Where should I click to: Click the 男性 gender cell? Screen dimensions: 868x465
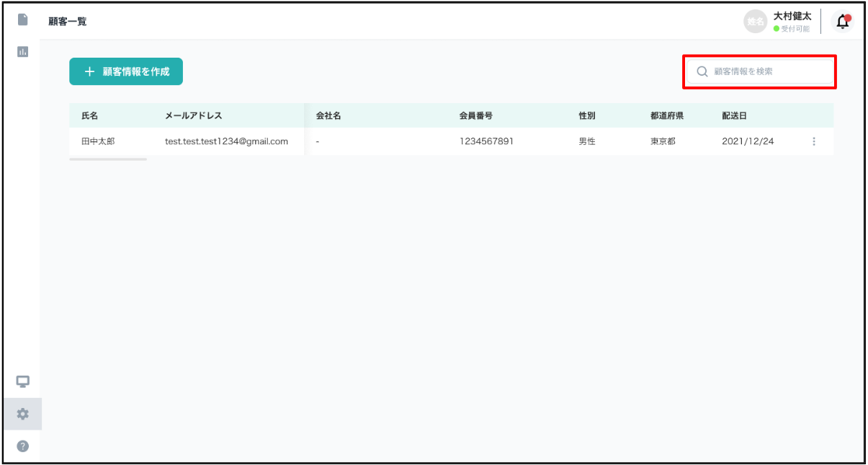(587, 141)
